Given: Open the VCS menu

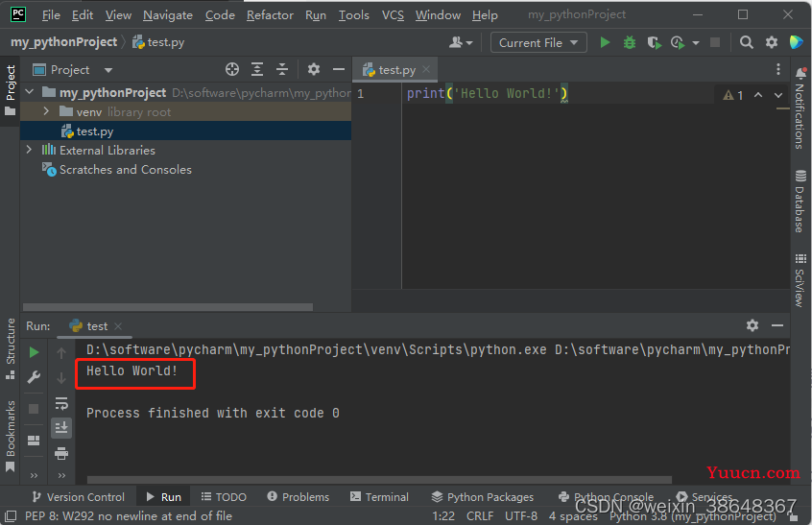Looking at the screenshot, I should [393, 15].
